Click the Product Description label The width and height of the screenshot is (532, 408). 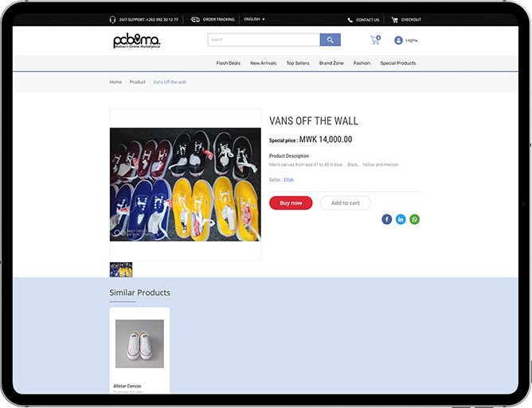pyautogui.click(x=289, y=156)
